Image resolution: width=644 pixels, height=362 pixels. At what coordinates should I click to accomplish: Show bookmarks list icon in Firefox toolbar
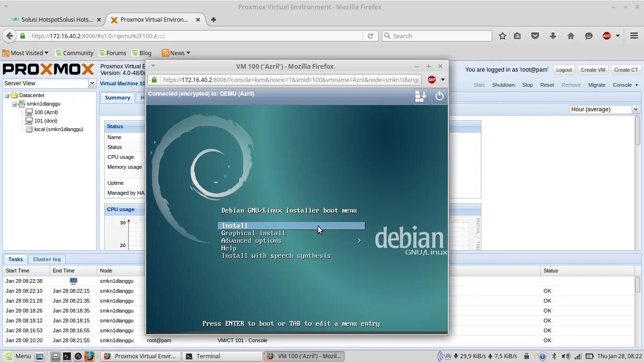pos(517,36)
